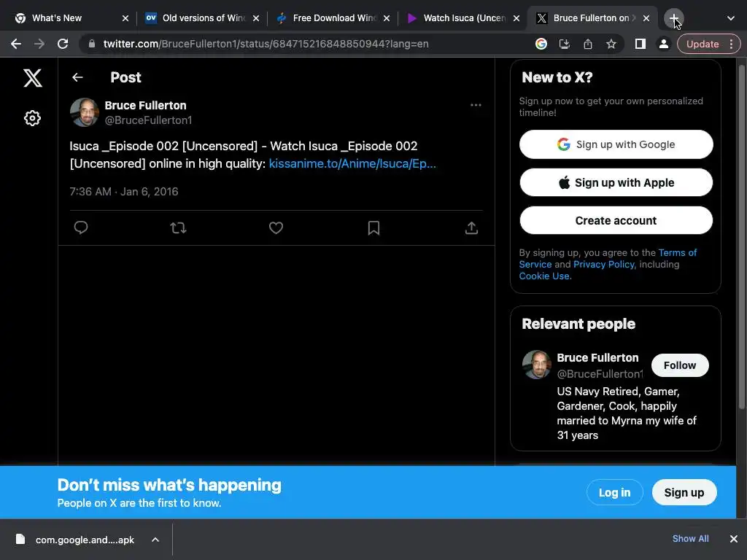Close the Bruce Fullerton on X tab
Image resolution: width=747 pixels, height=560 pixels.
(x=646, y=18)
